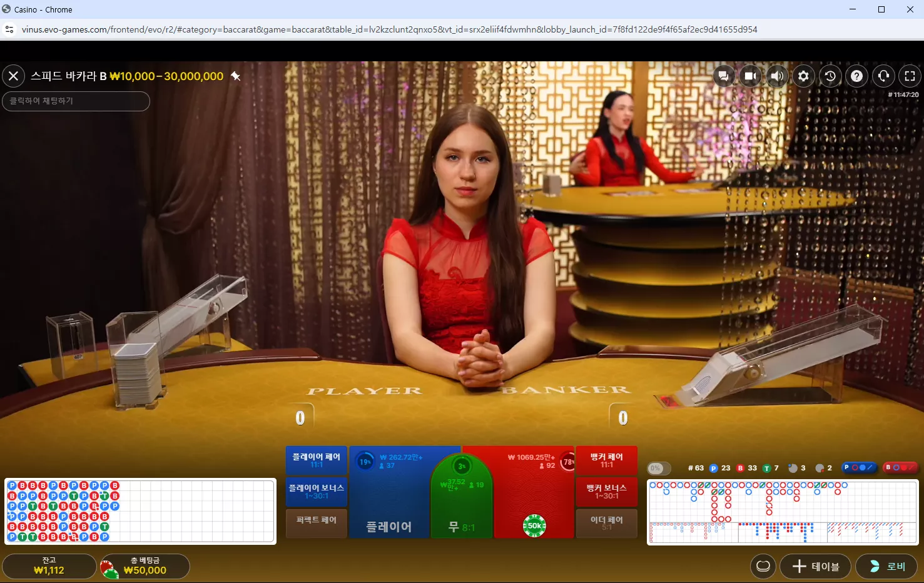
Task: Click the Chrome window title icon
Action: point(6,9)
